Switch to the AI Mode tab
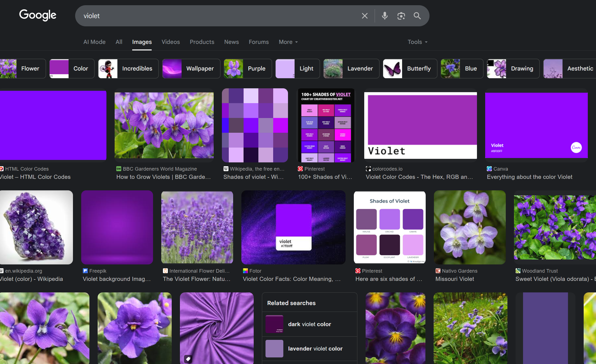596x364 pixels. [x=94, y=42]
